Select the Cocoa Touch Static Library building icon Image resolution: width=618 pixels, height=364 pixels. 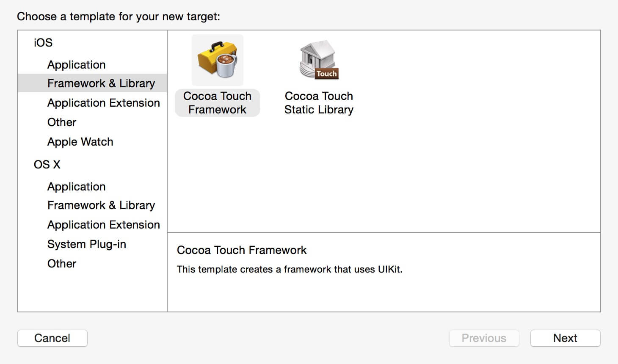(319, 60)
